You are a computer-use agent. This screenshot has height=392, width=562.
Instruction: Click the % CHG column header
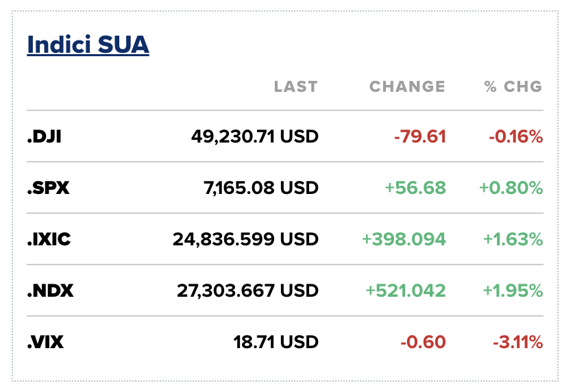(513, 86)
